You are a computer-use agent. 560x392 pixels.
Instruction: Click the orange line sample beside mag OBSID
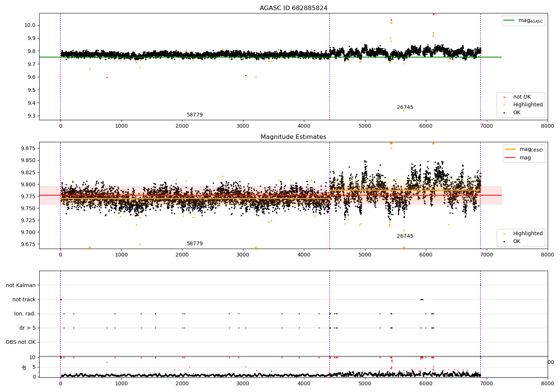point(510,149)
